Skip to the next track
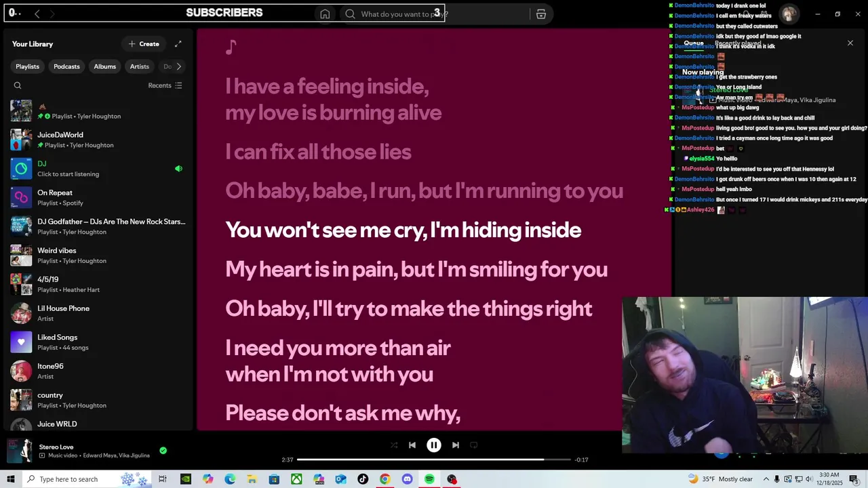The image size is (868, 488). (456, 445)
